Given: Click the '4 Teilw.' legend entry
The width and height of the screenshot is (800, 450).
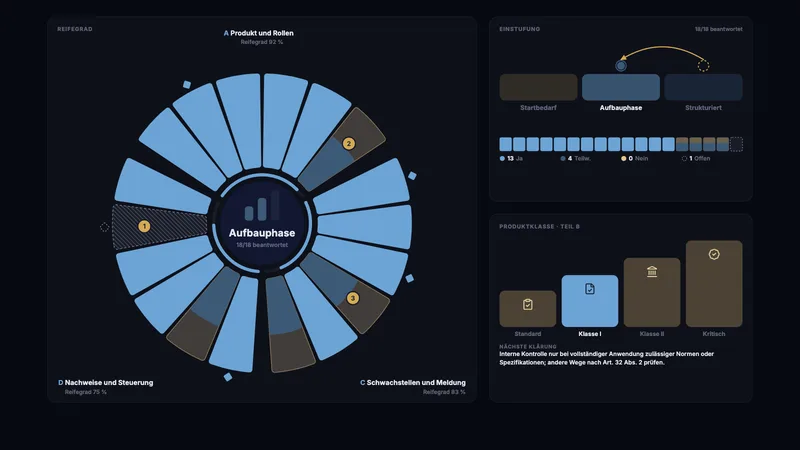Looking at the screenshot, I should (x=576, y=159).
